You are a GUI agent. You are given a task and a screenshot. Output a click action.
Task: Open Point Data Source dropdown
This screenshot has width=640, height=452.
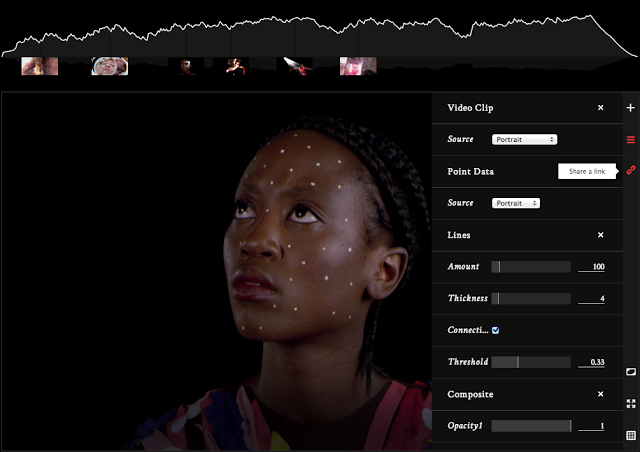(516, 203)
